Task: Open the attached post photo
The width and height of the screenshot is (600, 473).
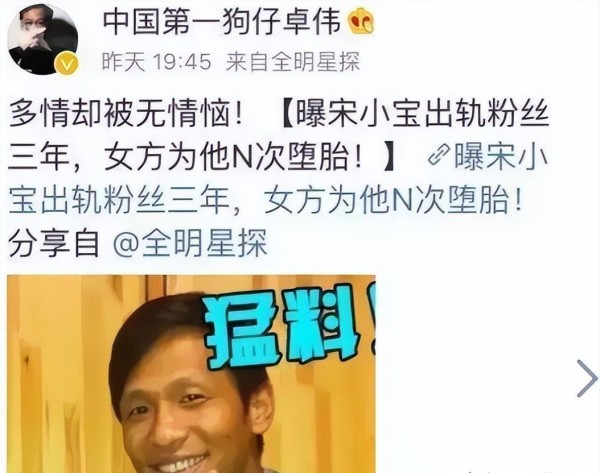Action: click(191, 374)
